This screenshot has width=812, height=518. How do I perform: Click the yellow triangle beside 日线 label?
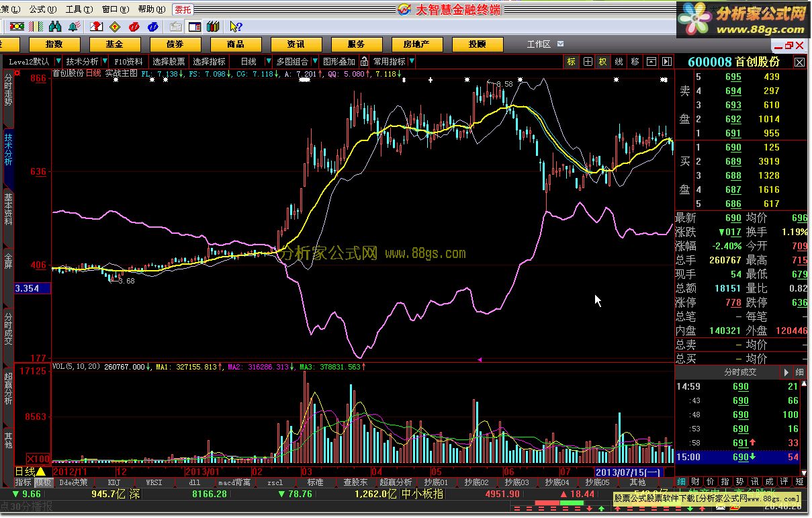click(40, 472)
